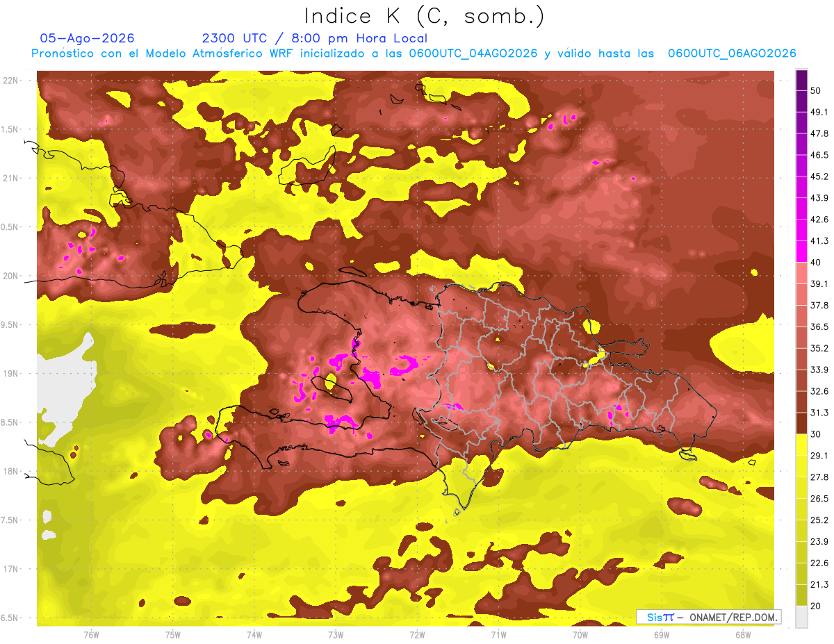The height and width of the screenshot is (644, 834).
Task: Click the 'Indice K (C, somb.)' map title
Action: click(x=425, y=16)
